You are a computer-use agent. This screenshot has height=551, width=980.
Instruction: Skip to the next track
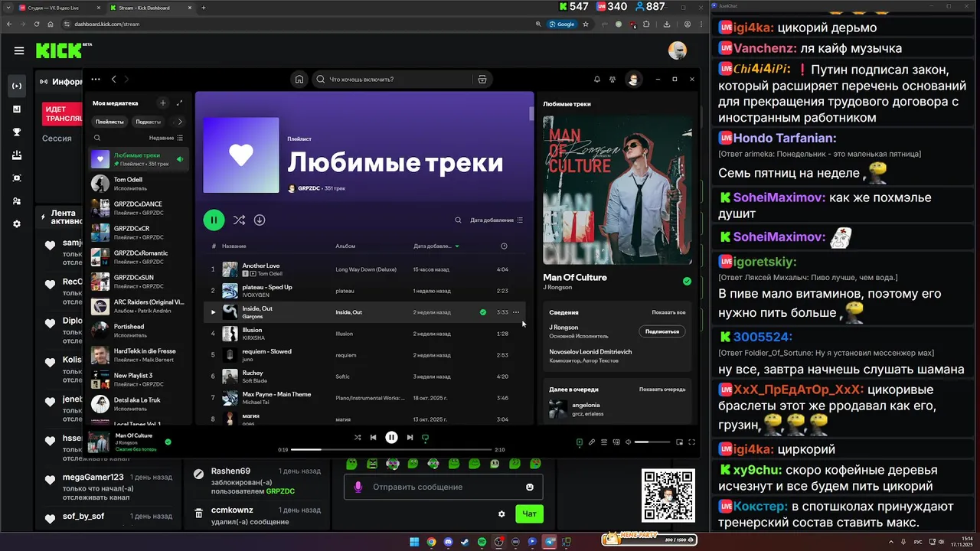[410, 437]
